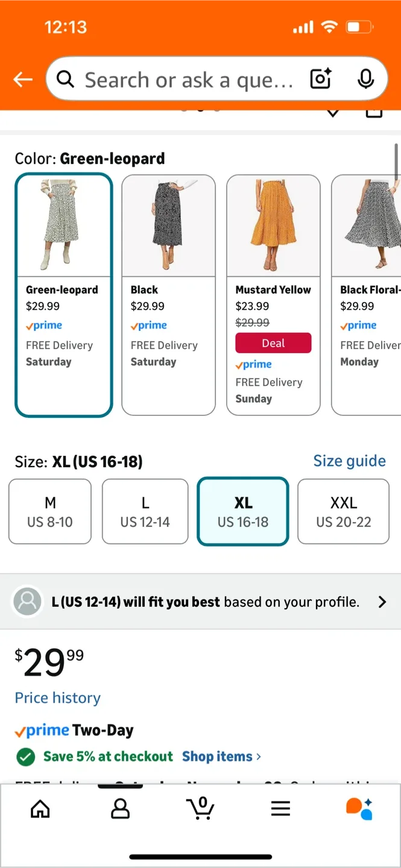The image size is (401, 868).
Task: Tap the share icon at top right
Action: pos(374,112)
